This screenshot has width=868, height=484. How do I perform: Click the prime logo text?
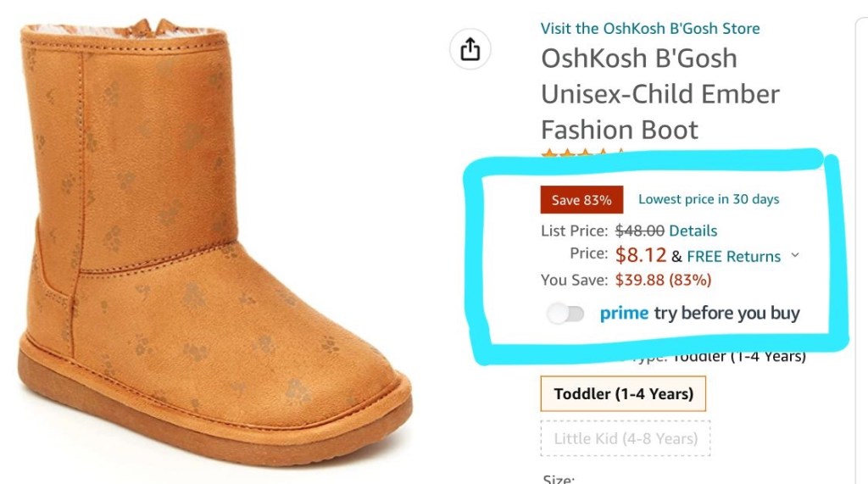click(624, 313)
